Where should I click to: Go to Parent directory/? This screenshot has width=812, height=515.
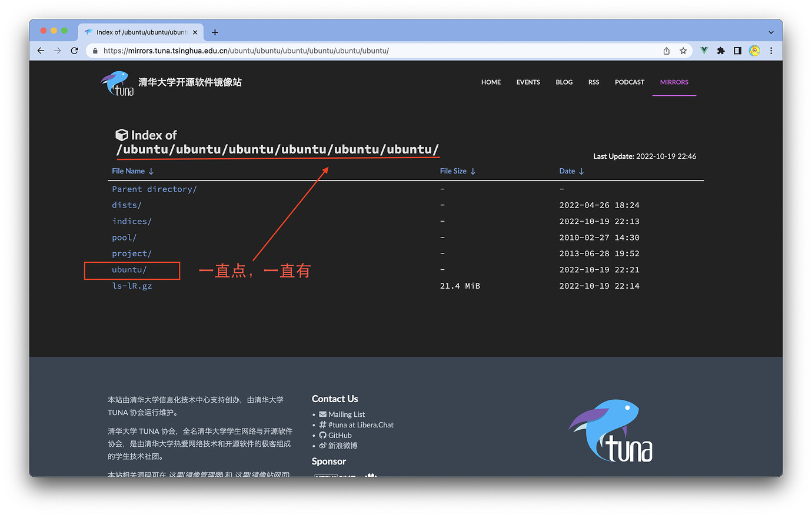[154, 189]
